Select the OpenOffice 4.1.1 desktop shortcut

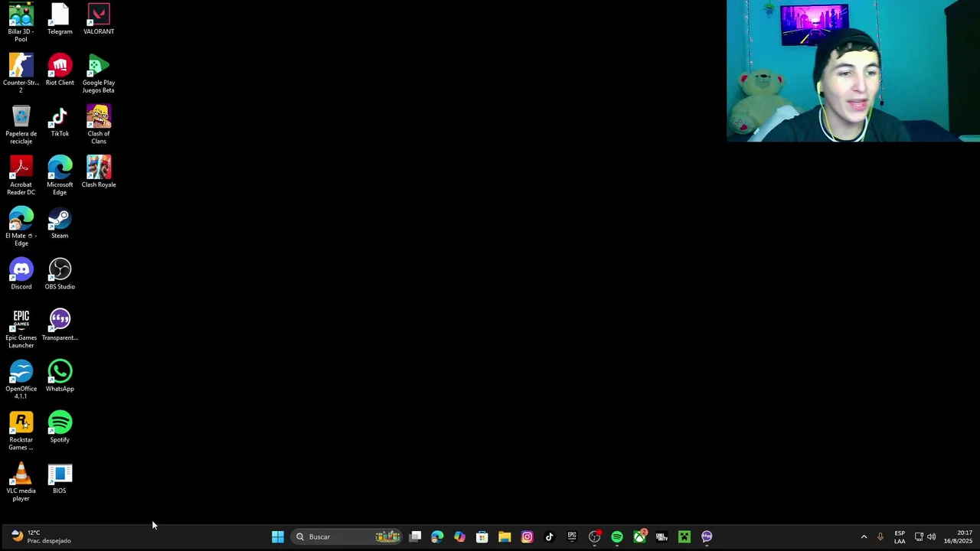(x=21, y=380)
